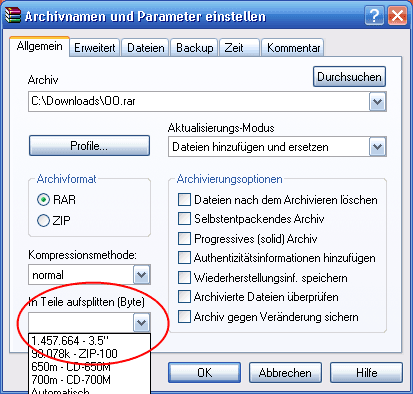413x394 pixels.
Task: Choose 1.457.664 - 3.5" volume size
Action: pyautogui.click(x=90, y=341)
